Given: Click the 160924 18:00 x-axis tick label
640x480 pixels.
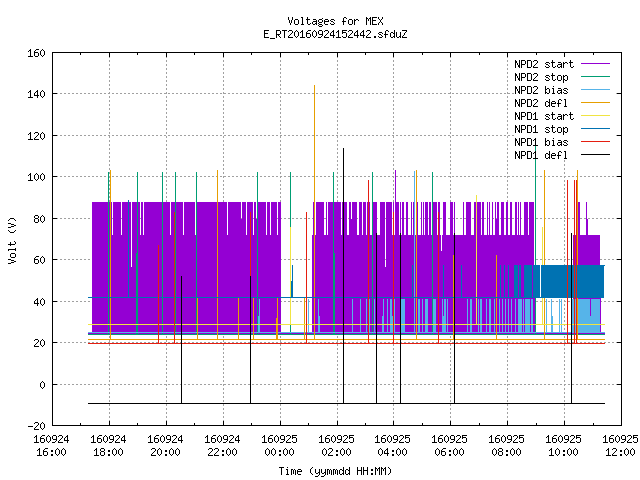Looking at the screenshot, I should 108,446.
